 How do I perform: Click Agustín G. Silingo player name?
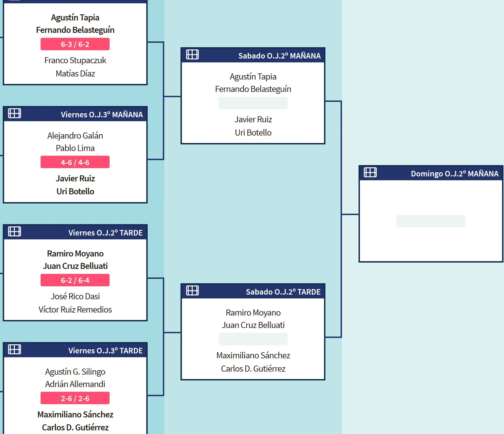(x=75, y=372)
